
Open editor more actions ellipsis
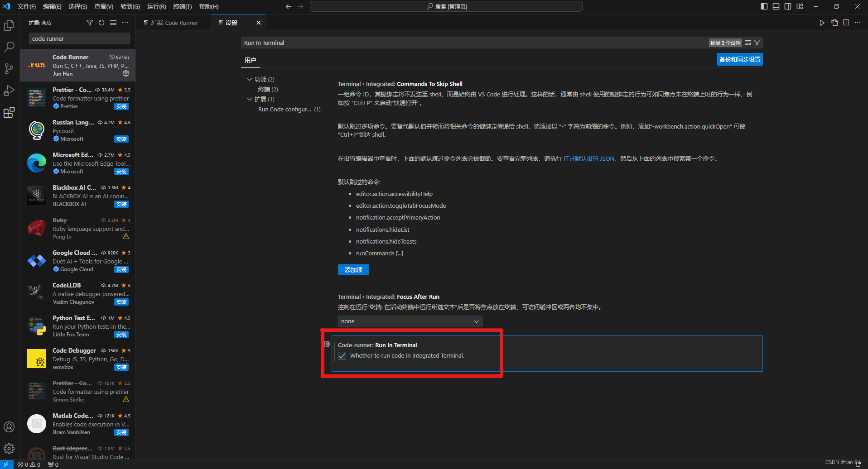click(x=858, y=23)
